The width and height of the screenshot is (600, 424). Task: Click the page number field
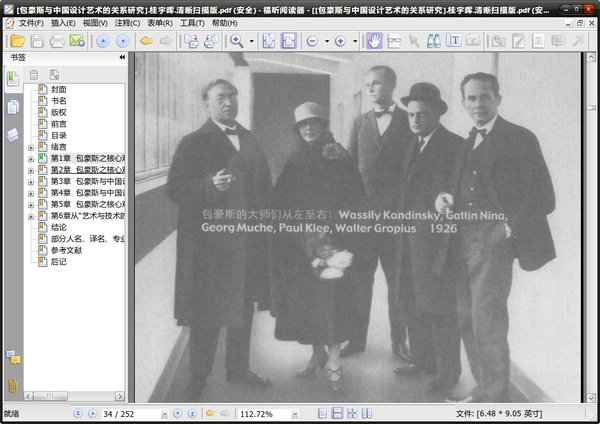click(131, 414)
